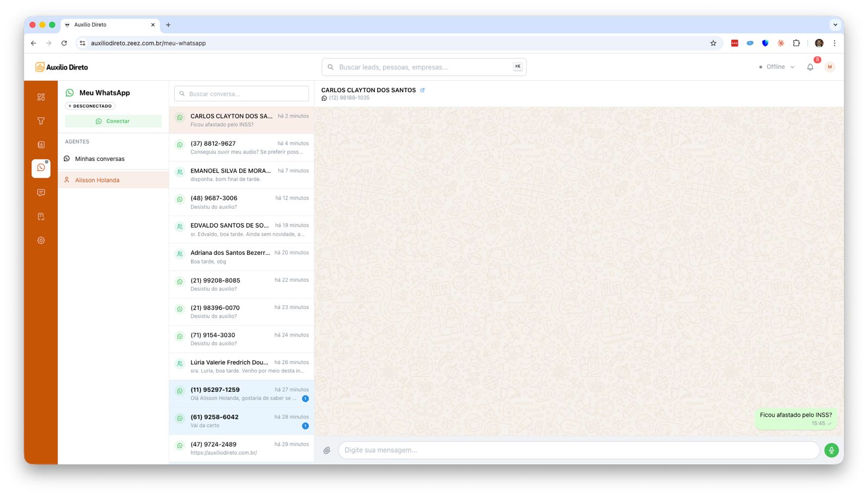The height and width of the screenshot is (496, 868).
Task: Open the settings gear in sidebar
Action: coord(41,240)
